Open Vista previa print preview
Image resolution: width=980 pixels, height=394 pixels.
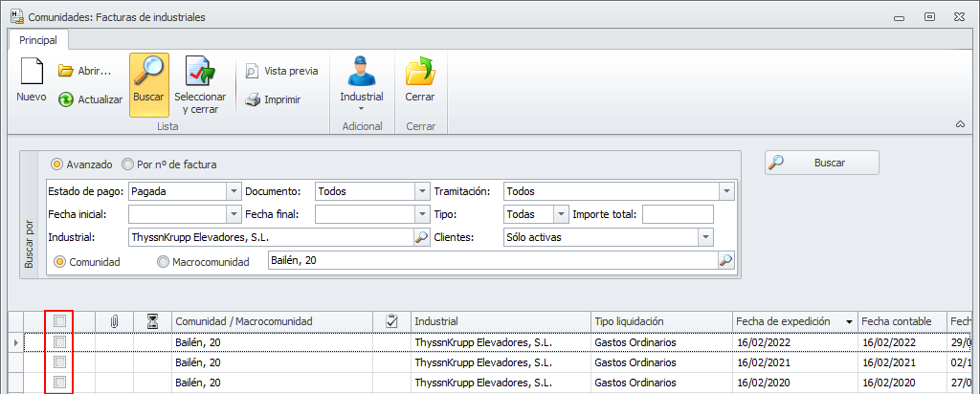coord(252,71)
